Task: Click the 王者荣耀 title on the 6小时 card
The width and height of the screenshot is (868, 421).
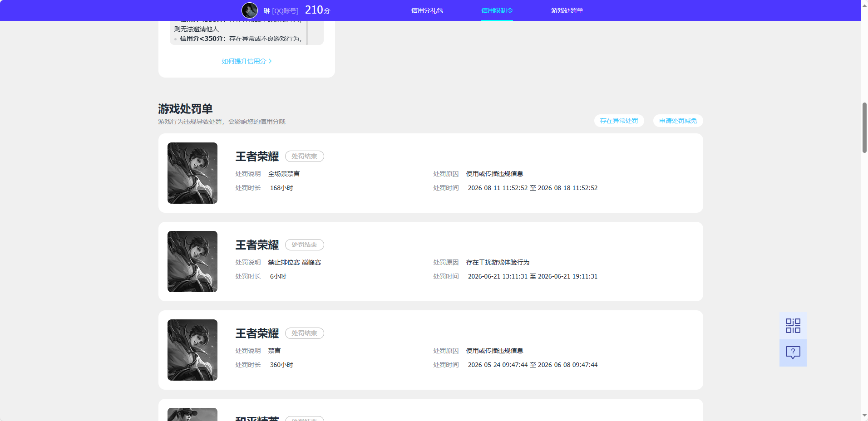Action: click(257, 245)
